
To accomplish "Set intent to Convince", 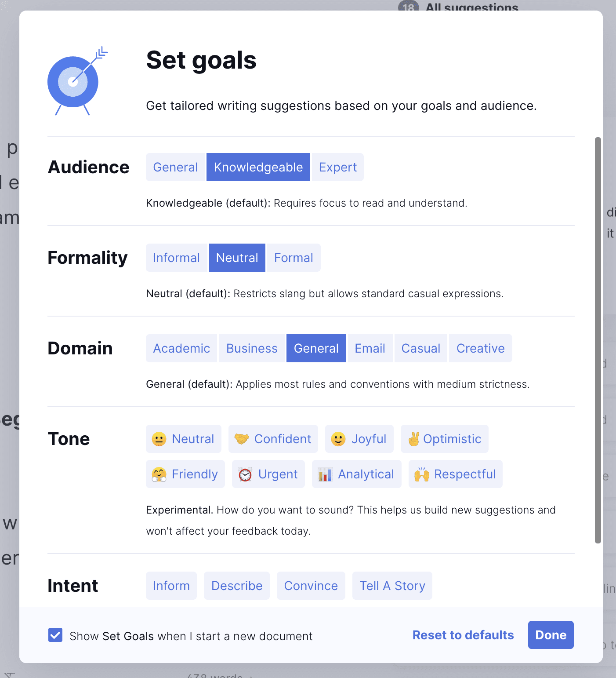I will pyautogui.click(x=311, y=586).
